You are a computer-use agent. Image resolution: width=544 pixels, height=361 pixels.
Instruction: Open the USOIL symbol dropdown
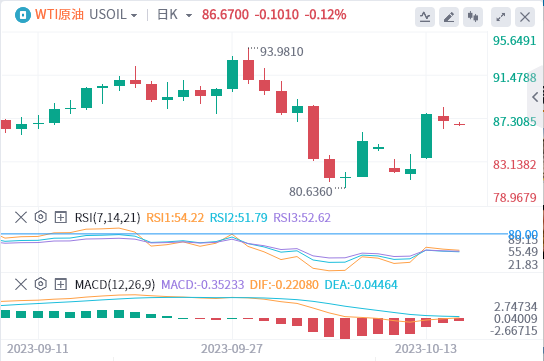(x=113, y=15)
